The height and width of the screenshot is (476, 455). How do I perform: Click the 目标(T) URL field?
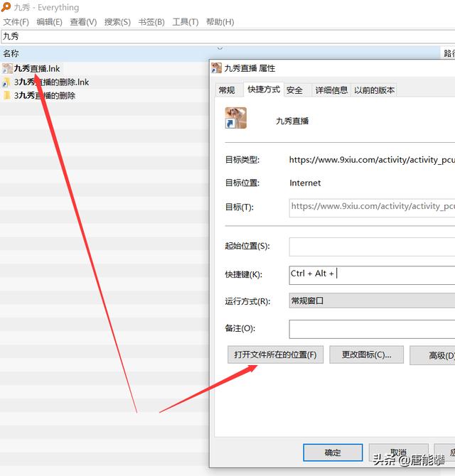click(x=372, y=207)
